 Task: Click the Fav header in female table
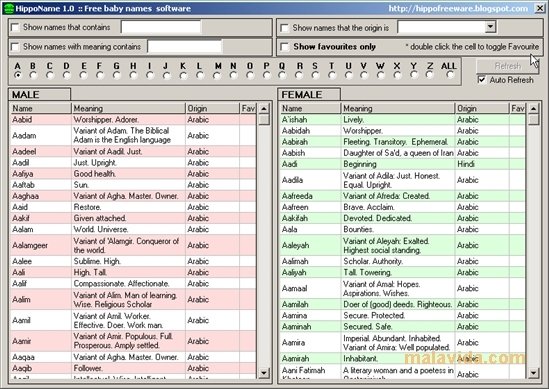518,108
